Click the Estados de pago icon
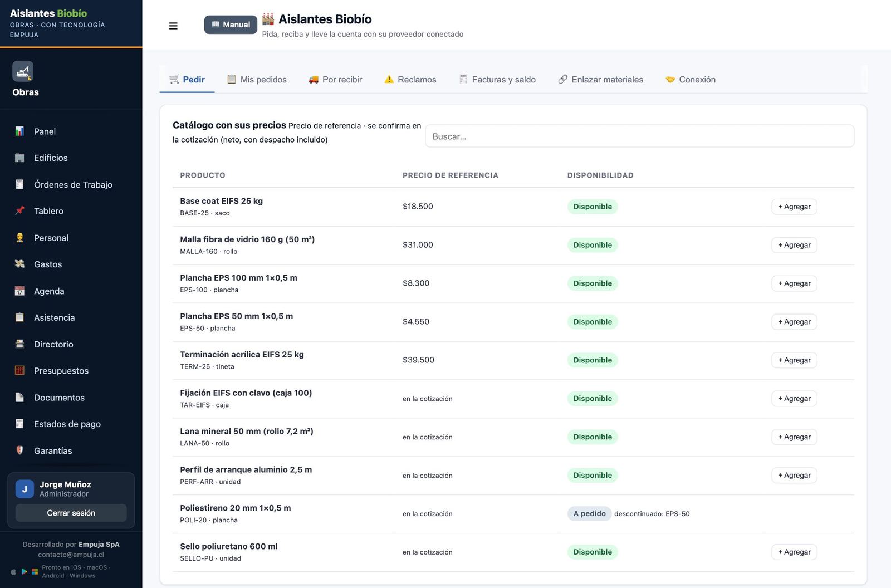Image resolution: width=891 pixels, height=588 pixels. [19, 424]
